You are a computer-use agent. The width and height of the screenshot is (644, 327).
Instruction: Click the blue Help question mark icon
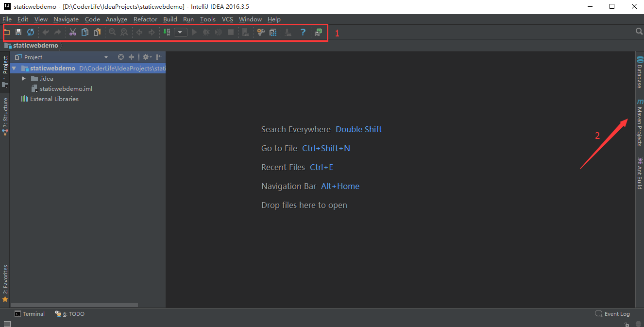(303, 32)
